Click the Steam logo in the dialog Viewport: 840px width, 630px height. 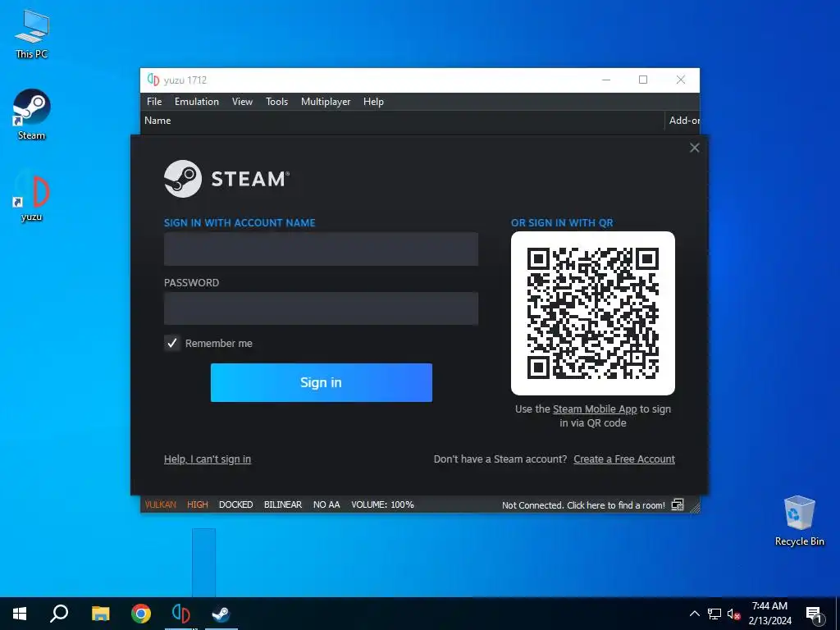click(x=227, y=179)
